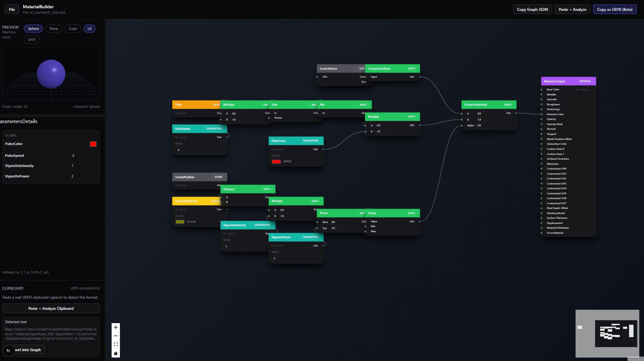
Task: Switch preview mesh to Cube
Action: pyautogui.click(x=73, y=29)
